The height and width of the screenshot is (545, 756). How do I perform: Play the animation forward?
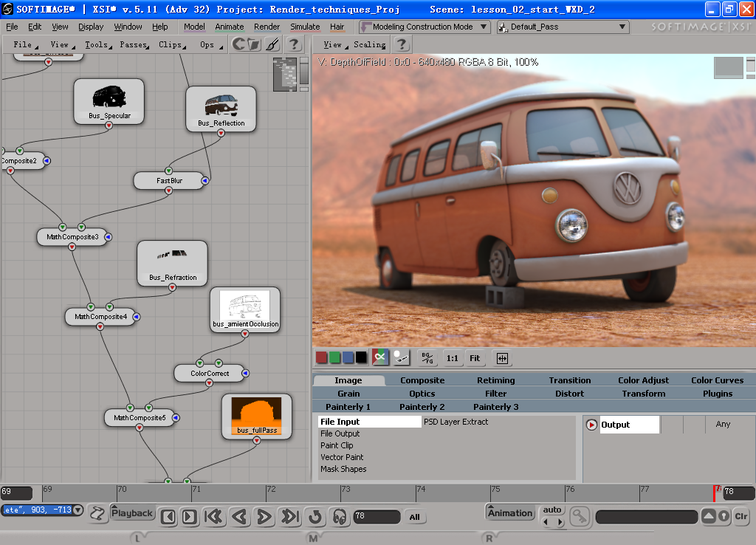coord(264,517)
